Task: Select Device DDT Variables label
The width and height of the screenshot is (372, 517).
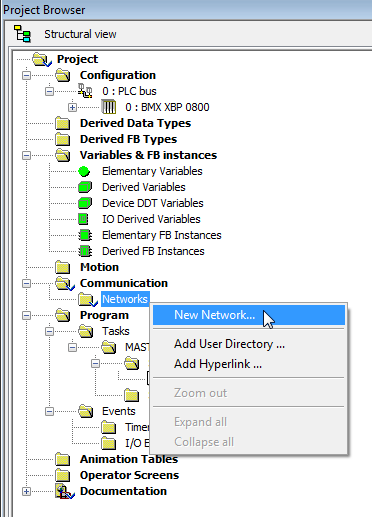Action: [x=153, y=203]
